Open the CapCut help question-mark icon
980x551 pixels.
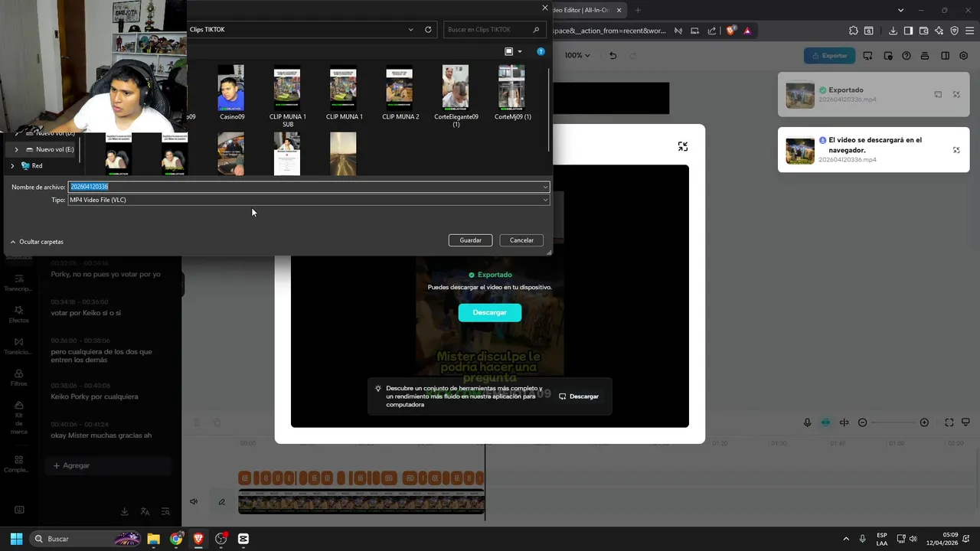click(x=906, y=56)
